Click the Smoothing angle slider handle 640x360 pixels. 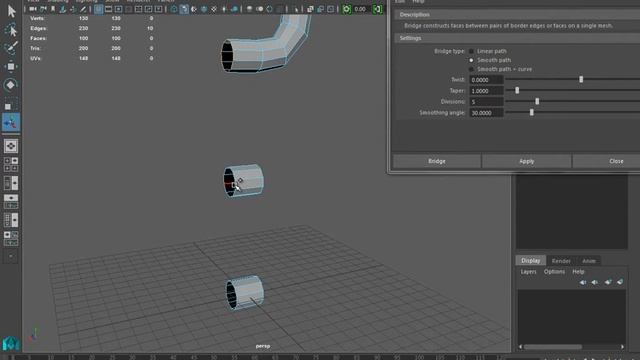[531, 112]
